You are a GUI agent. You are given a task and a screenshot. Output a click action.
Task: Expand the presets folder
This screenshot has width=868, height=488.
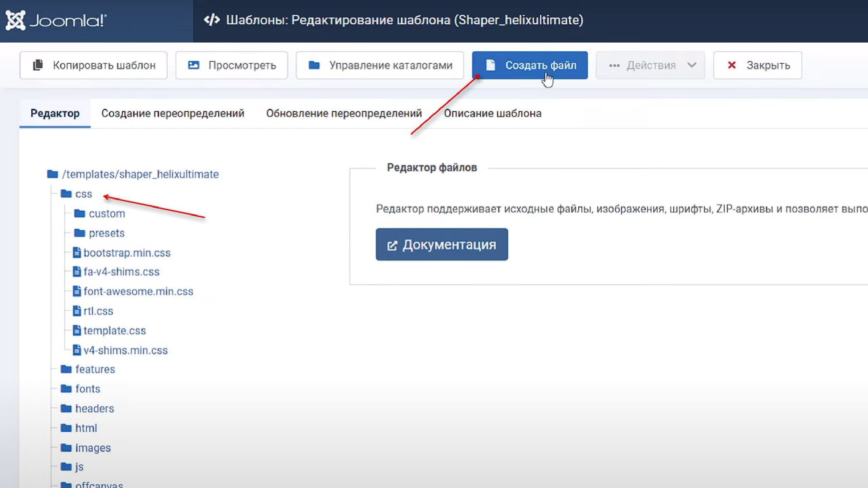[x=106, y=233]
